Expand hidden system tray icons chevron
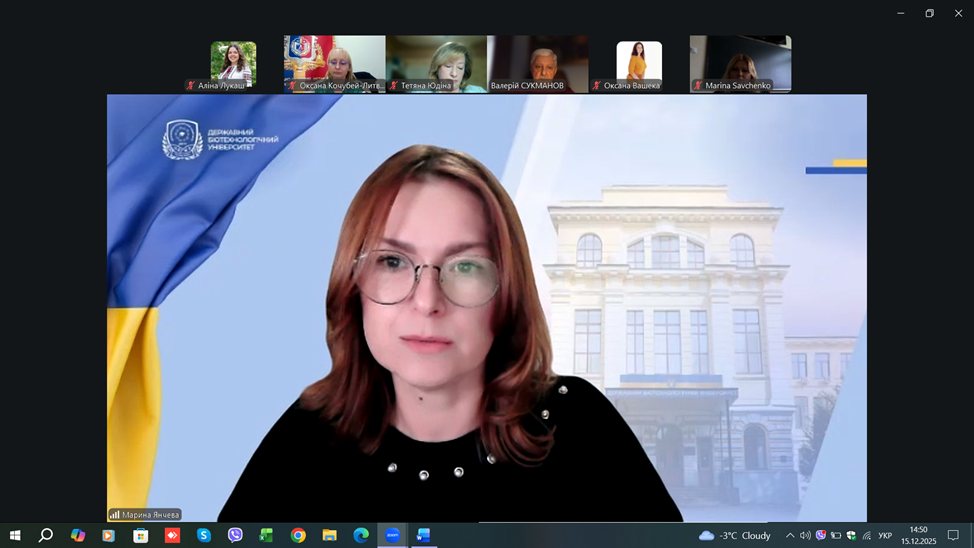This screenshot has height=548, width=974. [x=789, y=535]
